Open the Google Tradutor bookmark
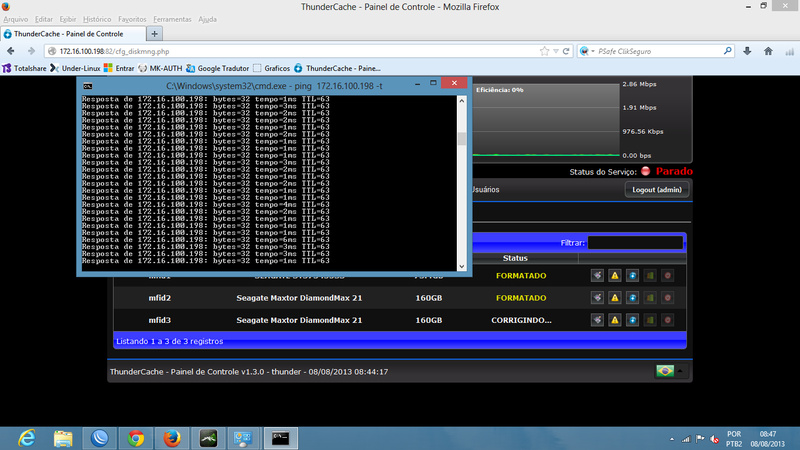The width and height of the screenshot is (800, 450). tap(217, 68)
